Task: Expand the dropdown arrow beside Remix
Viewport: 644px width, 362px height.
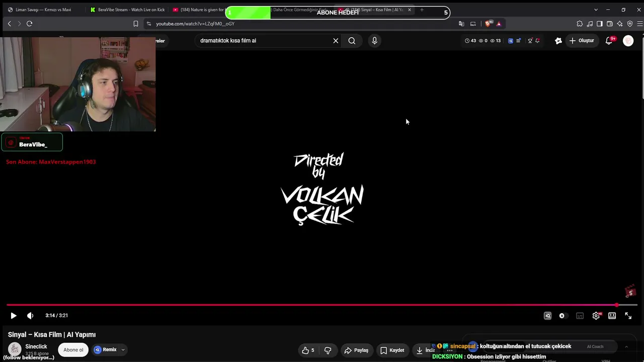Action: (x=123, y=350)
